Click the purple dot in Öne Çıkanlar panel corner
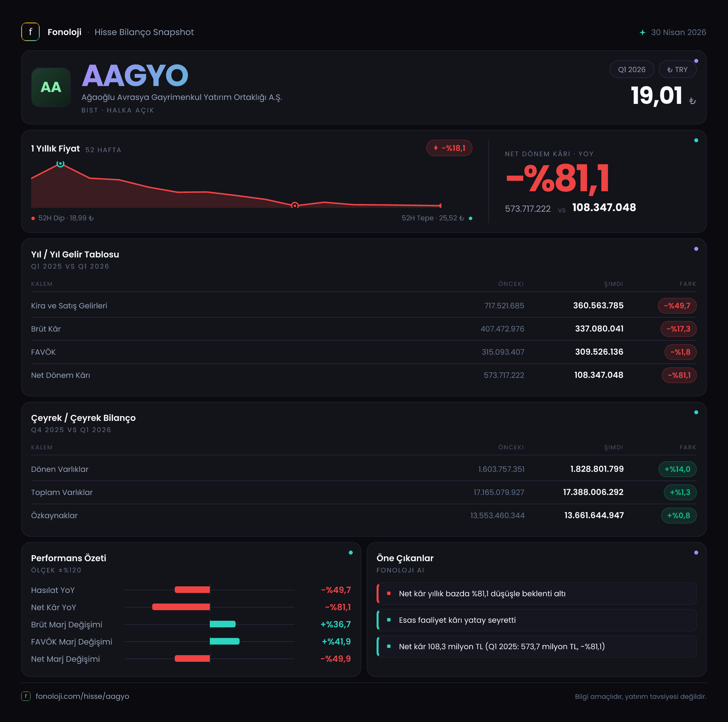This screenshot has width=728, height=722. click(696, 553)
